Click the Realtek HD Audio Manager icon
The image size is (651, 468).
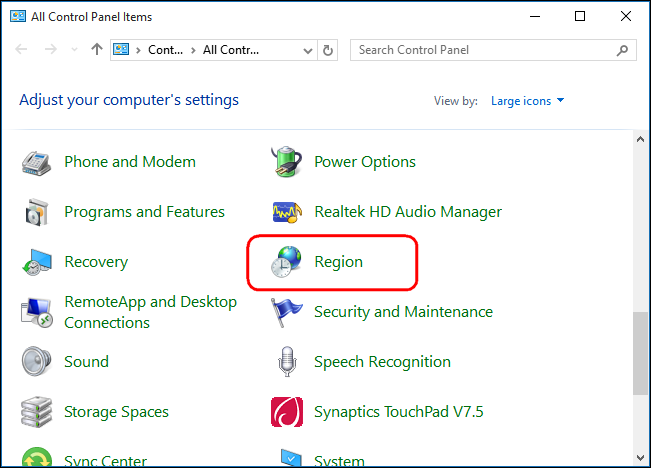pyautogui.click(x=287, y=212)
